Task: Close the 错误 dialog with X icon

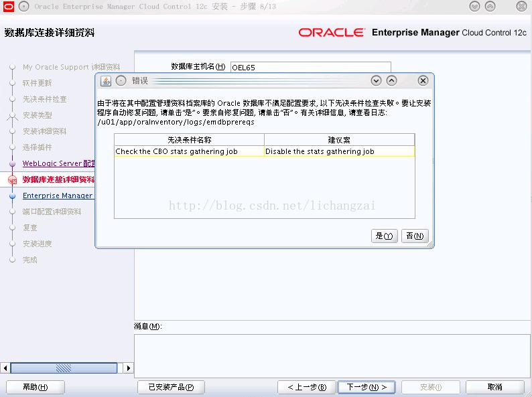Action: click(423, 81)
